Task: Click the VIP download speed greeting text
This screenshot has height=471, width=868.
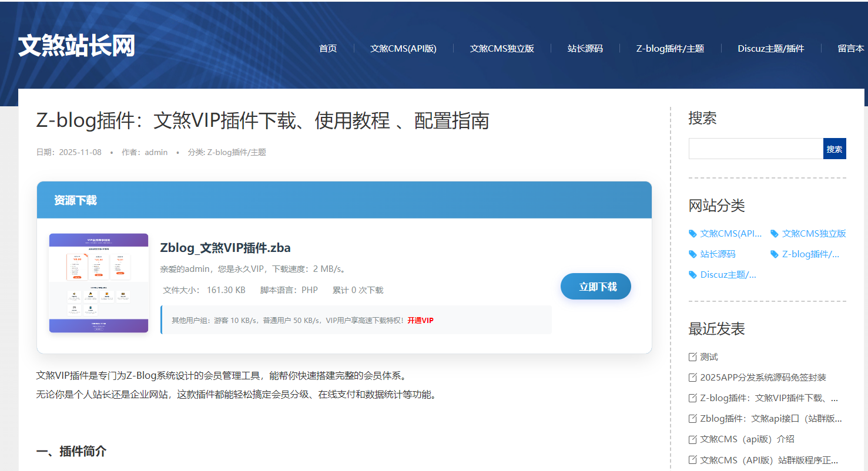Action: 253,269
